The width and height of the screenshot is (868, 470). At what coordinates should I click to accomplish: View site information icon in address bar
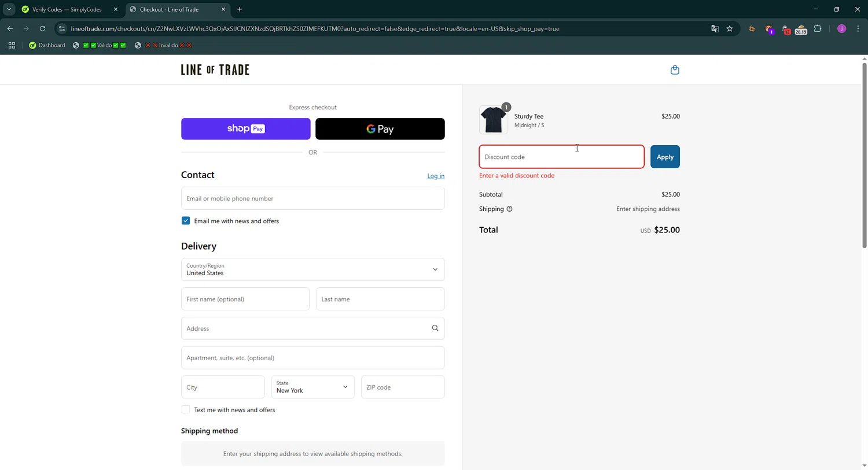pyautogui.click(x=62, y=28)
